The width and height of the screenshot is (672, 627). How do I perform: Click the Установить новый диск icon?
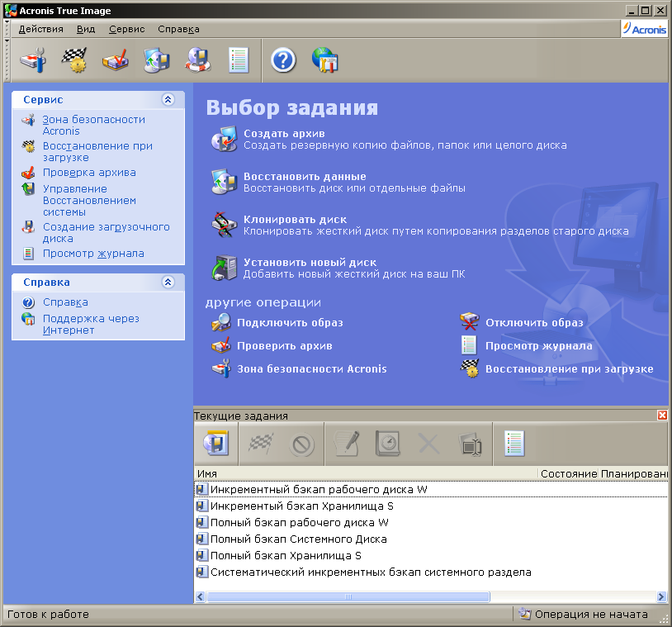coord(224,268)
